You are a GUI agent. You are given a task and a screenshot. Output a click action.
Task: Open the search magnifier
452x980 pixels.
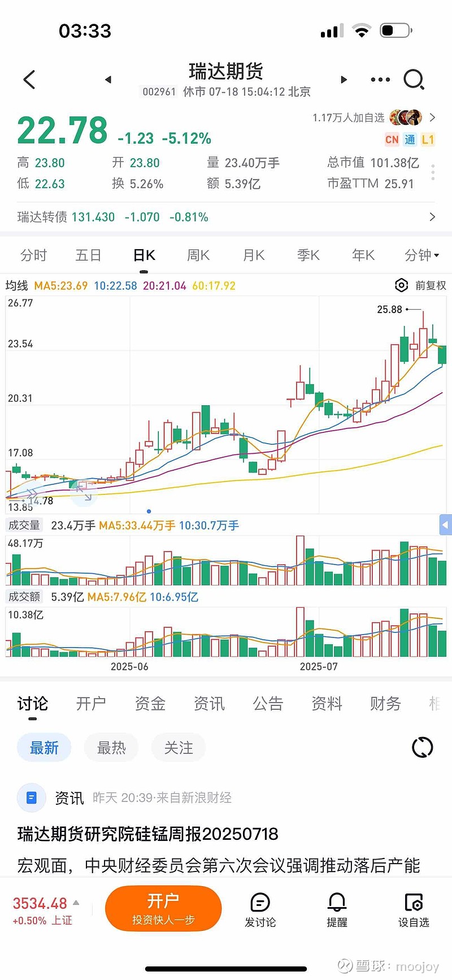click(x=414, y=80)
